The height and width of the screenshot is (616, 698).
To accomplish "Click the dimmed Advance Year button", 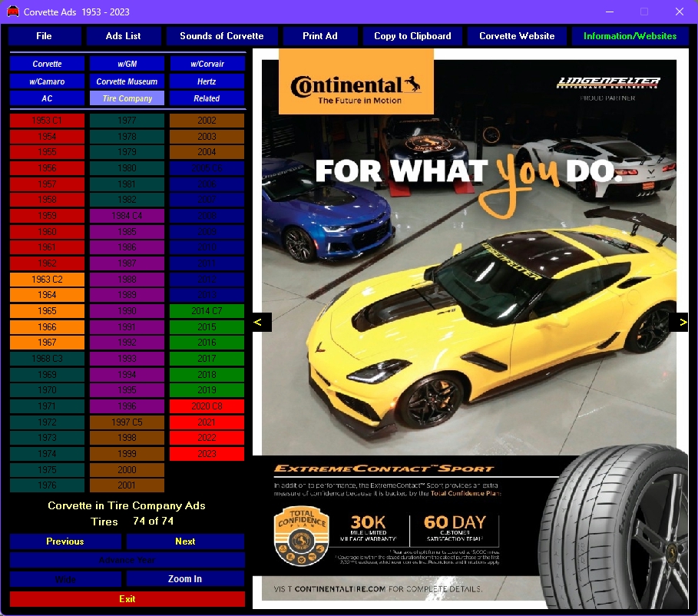I will 127,561.
